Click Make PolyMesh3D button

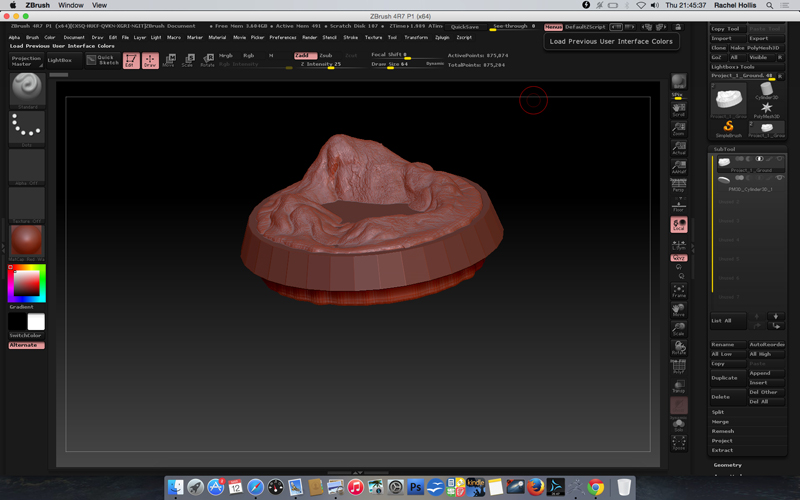coord(757,48)
